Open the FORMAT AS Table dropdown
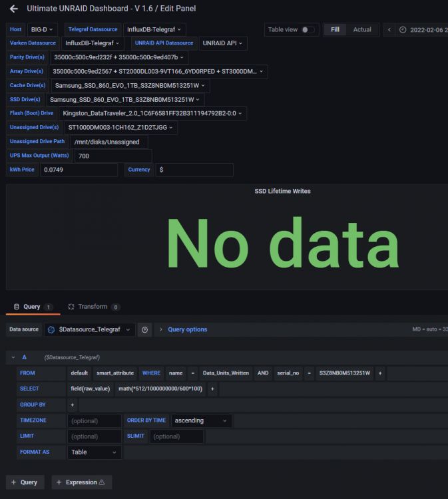The image size is (448, 499). click(95, 452)
